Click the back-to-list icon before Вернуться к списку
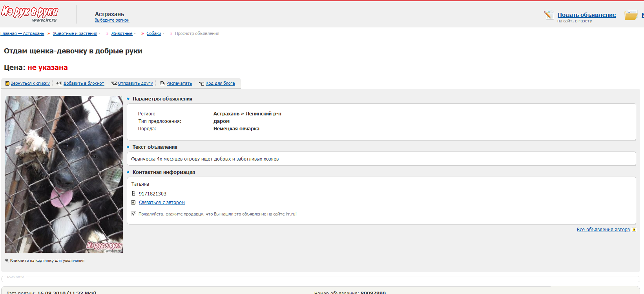The image size is (644, 294). (x=7, y=83)
